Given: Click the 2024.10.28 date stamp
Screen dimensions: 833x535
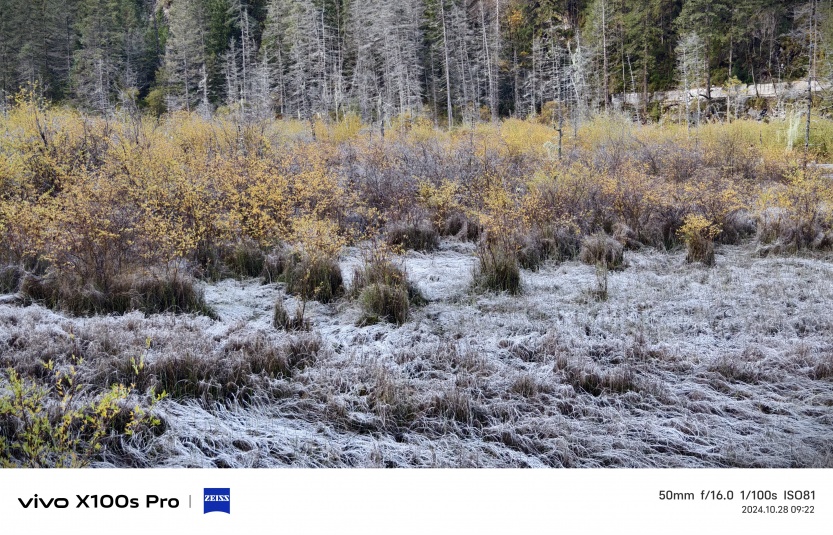Looking at the screenshot, I should point(764,509).
